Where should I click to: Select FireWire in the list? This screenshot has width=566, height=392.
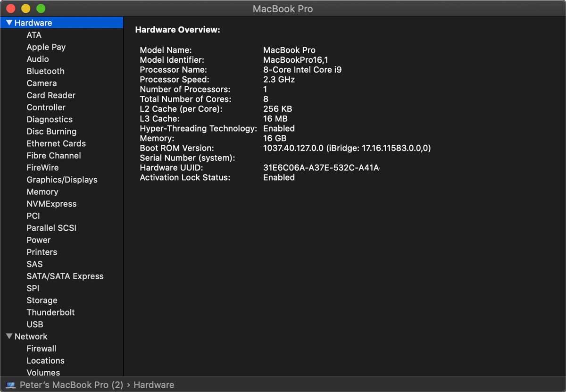(x=42, y=167)
